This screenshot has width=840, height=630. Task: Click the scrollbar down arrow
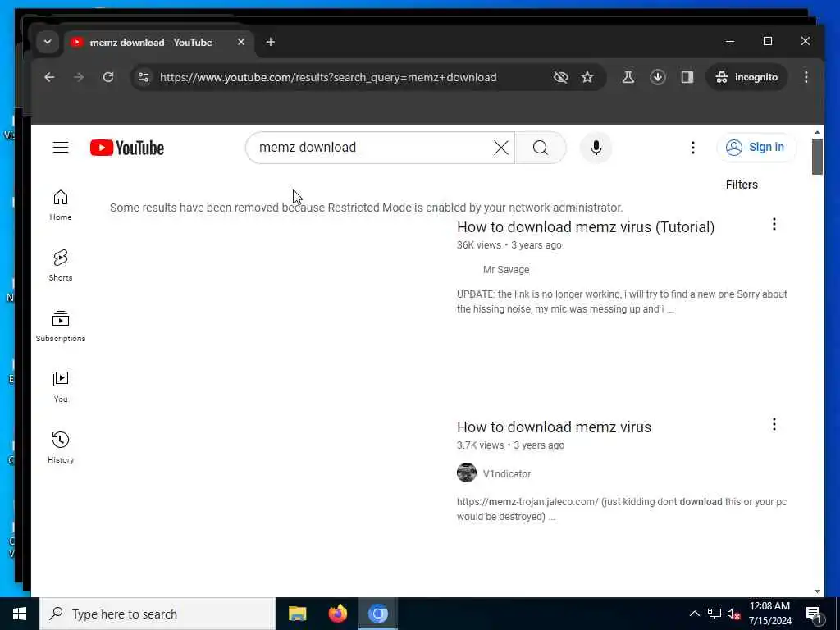[817, 591]
